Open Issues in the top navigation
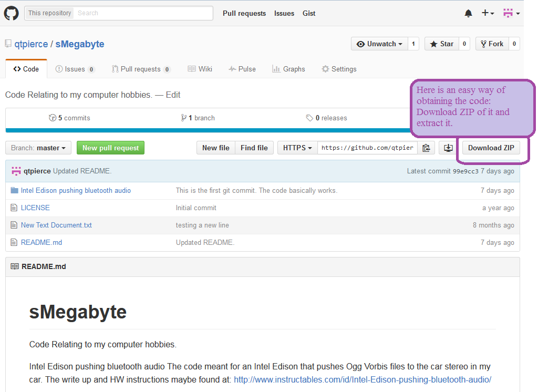The image size is (538, 392). pyautogui.click(x=284, y=13)
